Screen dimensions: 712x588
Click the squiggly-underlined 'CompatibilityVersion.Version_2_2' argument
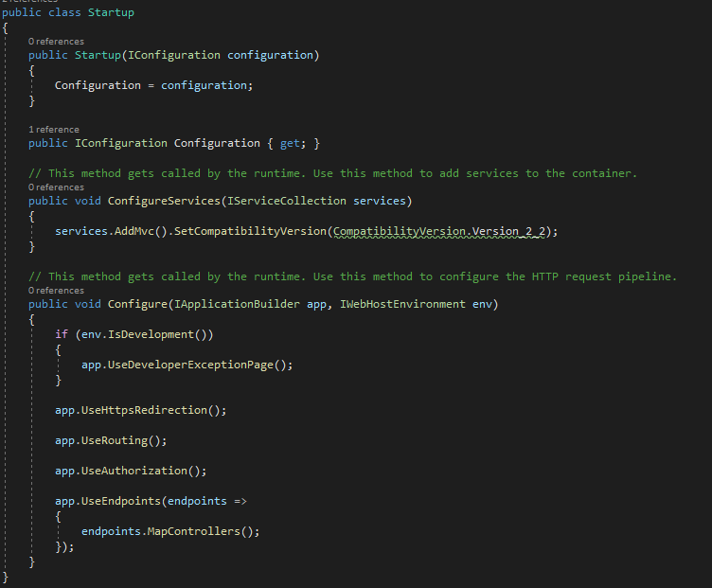[x=439, y=232]
